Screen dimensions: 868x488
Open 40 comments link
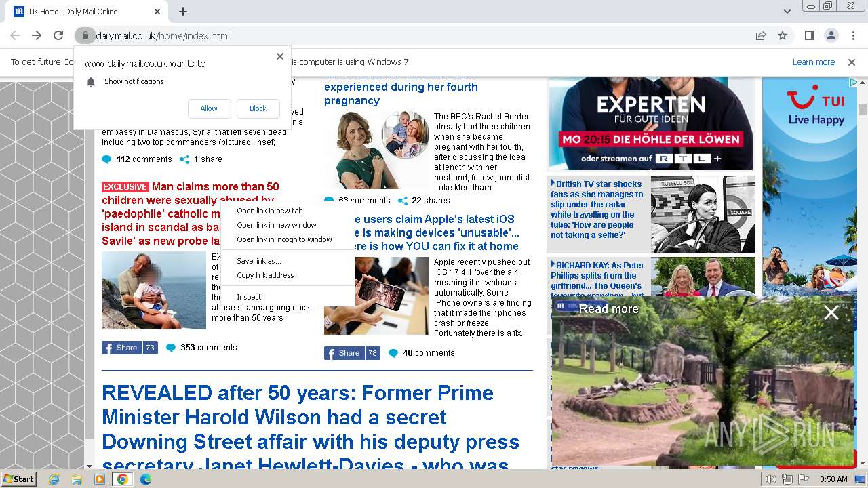tap(429, 353)
